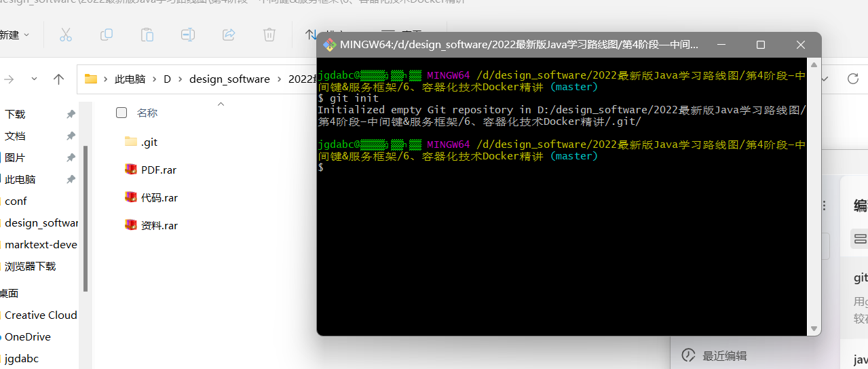Screen dimensions: 868x369
Task: Click the Explorer sidebar vertical scrollbar
Action: tap(86, 219)
